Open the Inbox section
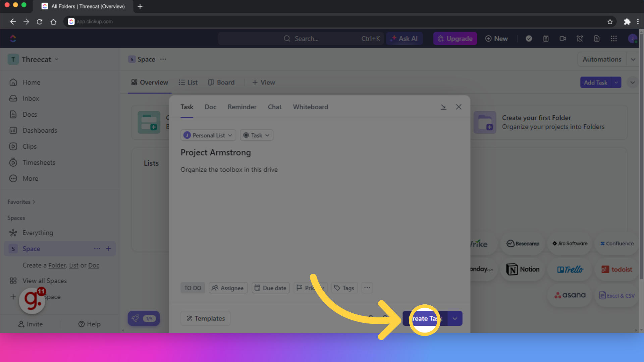This screenshot has height=362, width=644. 31,99
